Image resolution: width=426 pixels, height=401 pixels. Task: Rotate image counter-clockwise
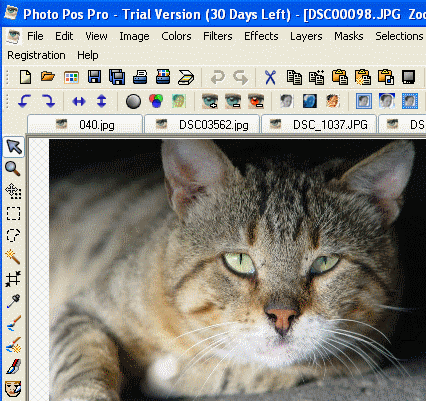[24, 101]
